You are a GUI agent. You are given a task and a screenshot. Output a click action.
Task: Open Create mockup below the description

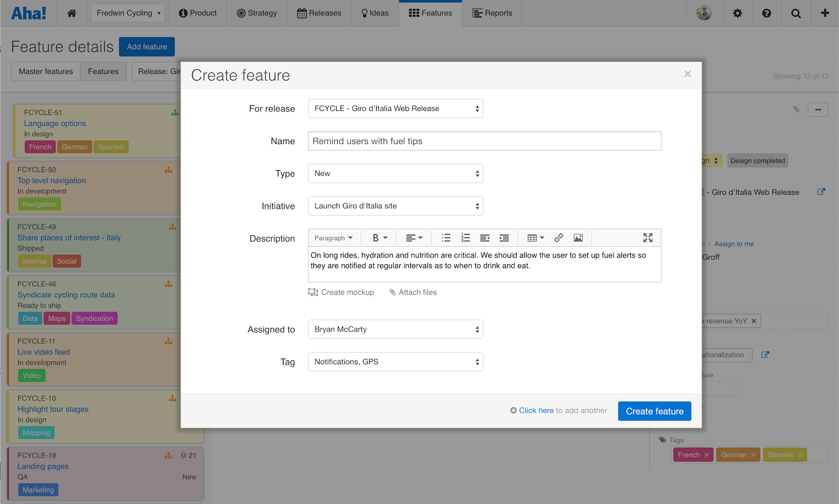347,292
